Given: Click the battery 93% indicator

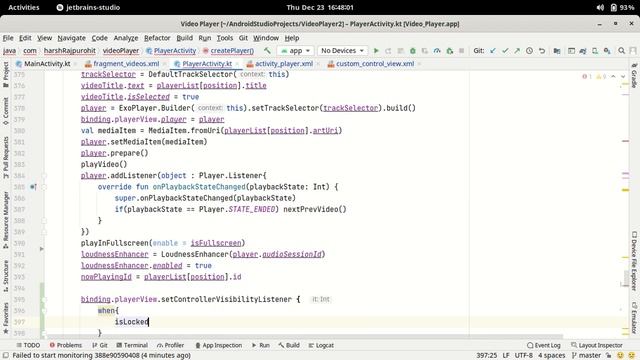Looking at the screenshot, I should [622, 7].
